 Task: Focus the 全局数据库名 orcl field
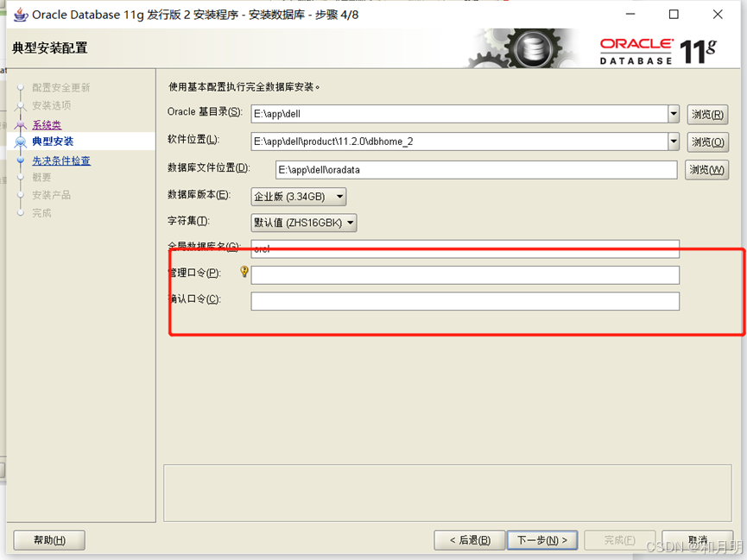click(465, 249)
